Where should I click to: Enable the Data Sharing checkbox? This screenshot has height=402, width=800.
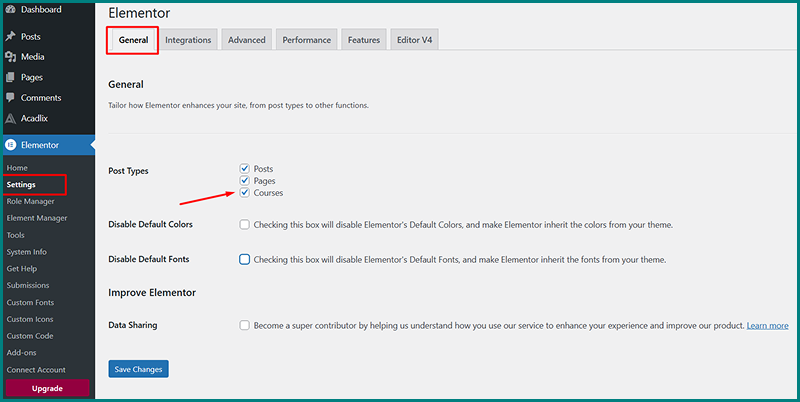tap(245, 326)
